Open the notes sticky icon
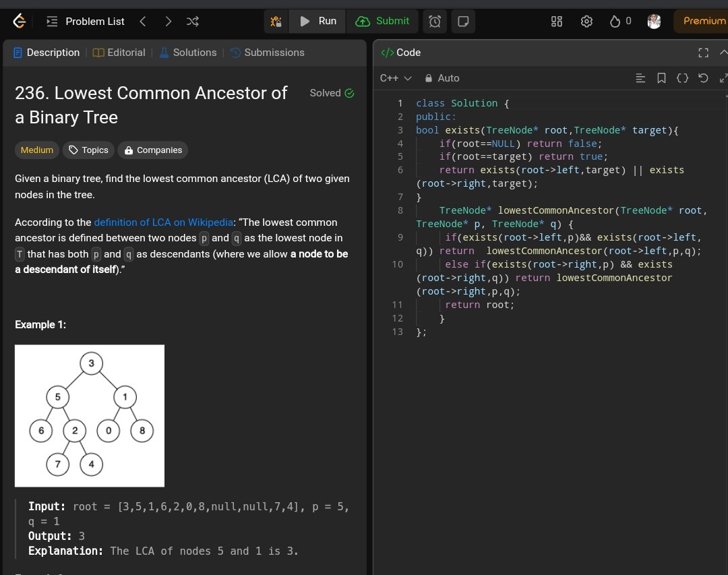 [463, 22]
